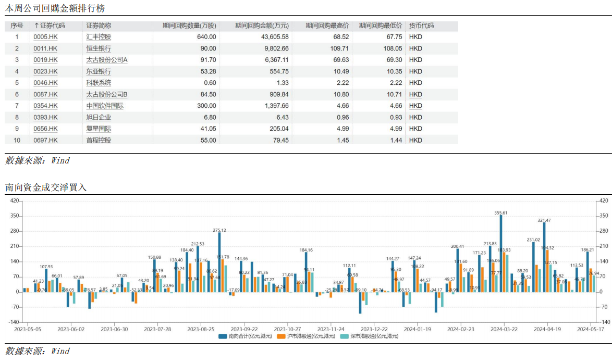Screen dimensions: 612x364
Task: Select the repurchase quantity cell 300.00
Action: (206, 106)
